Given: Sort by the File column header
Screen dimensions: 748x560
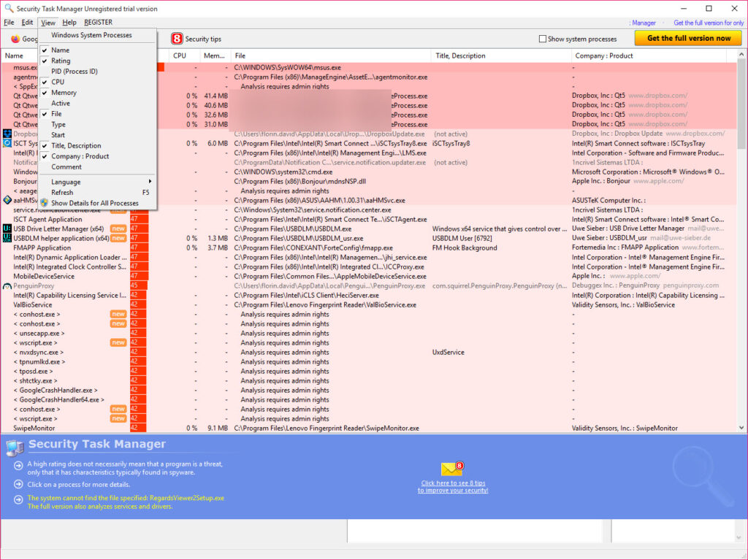Looking at the screenshot, I should click(331, 55).
